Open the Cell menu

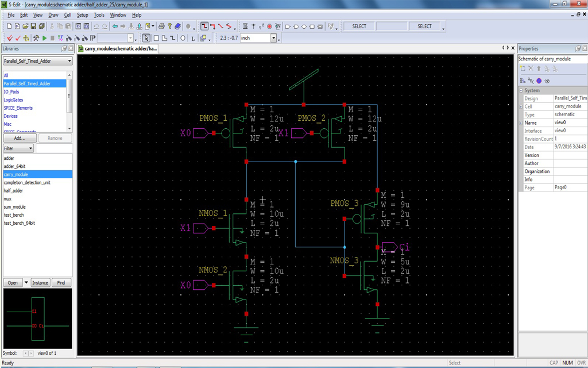coord(68,15)
